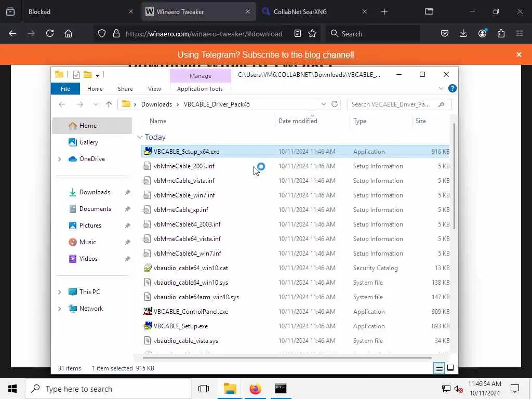Viewport: 532px width, 399px height.
Task: Open the tracking protection shield icon
Action: [102, 34]
